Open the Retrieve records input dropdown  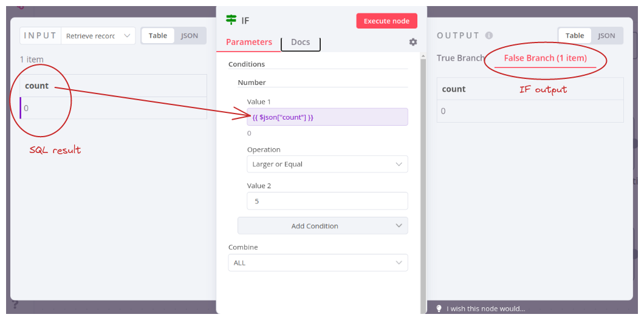98,36
